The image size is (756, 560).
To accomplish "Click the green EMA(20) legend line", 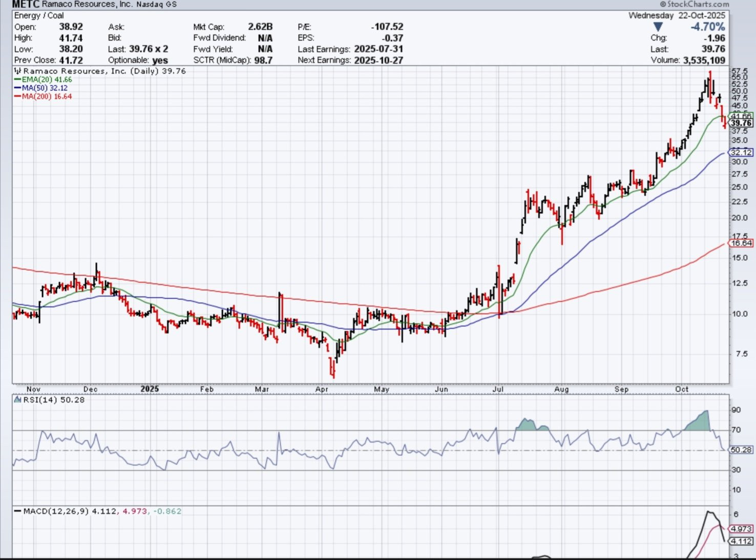I will click(17, 80).
